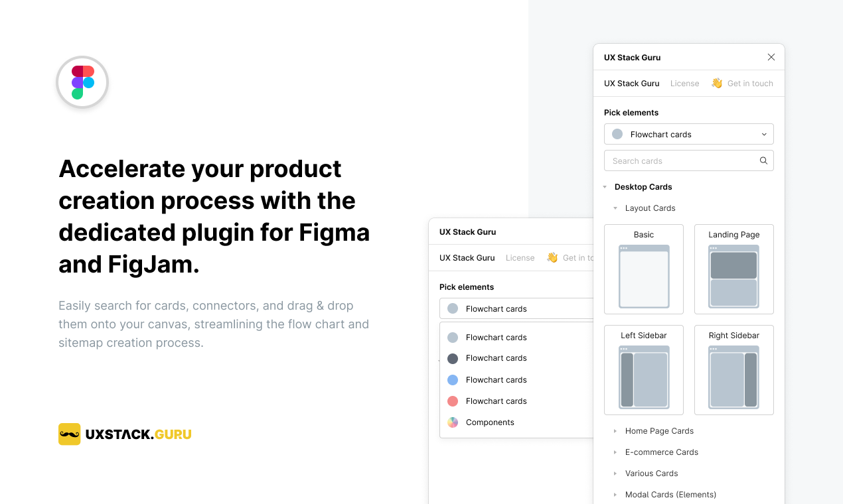
Task: Click gray swatch in front panel dropdown
Action: pos(617,134)
